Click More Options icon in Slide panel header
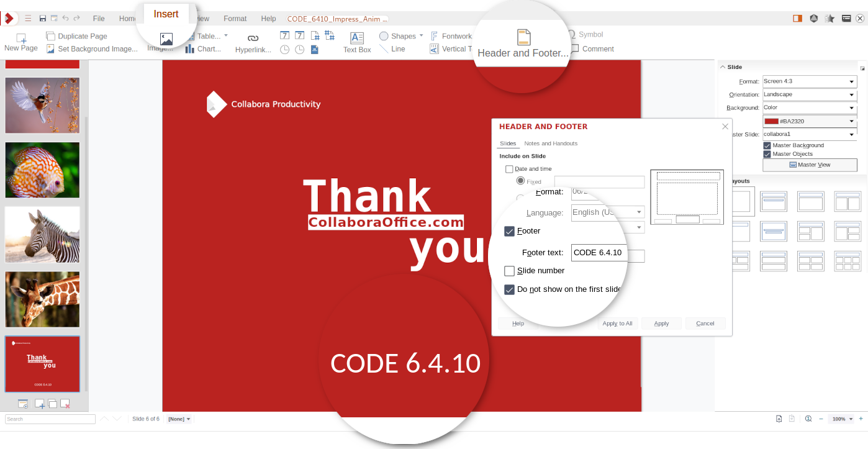Viewport: 868px width, 449px height. click(862, 68)
